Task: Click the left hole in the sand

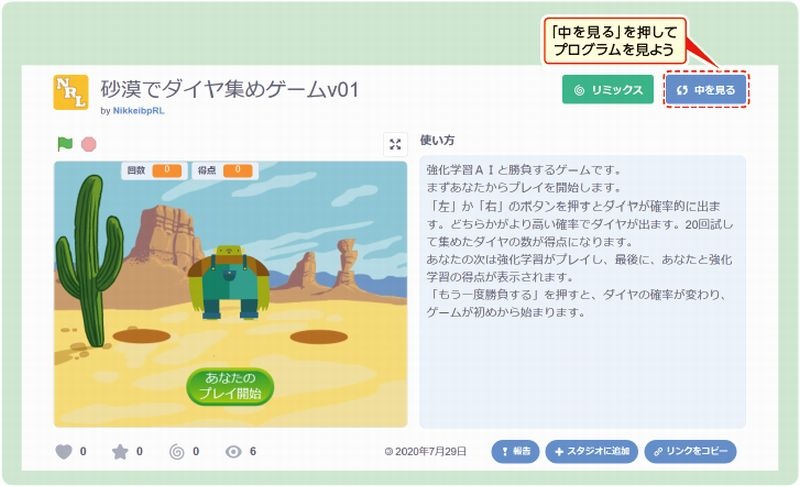Action: point(141,336)
